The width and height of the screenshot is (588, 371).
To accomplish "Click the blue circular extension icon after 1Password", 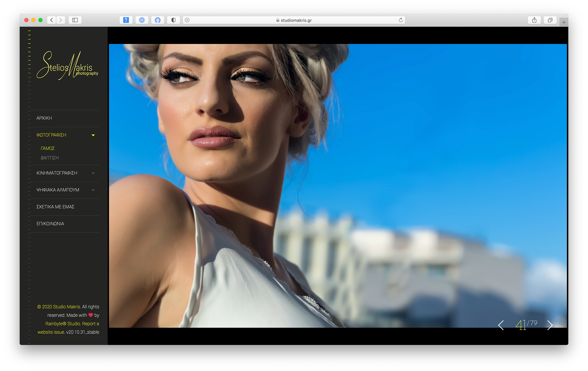I will [158, 20].
